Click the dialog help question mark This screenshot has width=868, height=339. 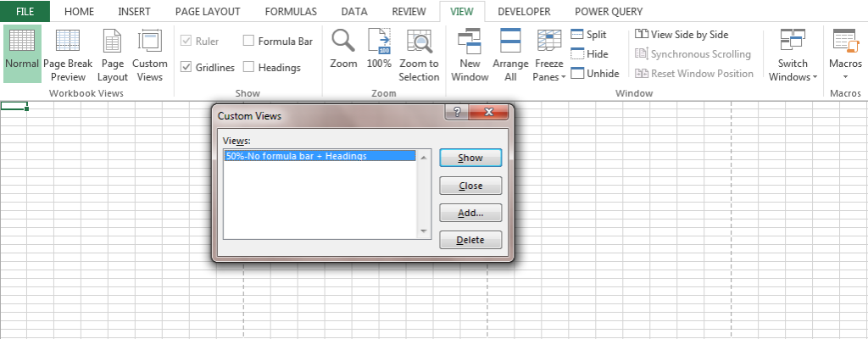[x=457, y=112]
